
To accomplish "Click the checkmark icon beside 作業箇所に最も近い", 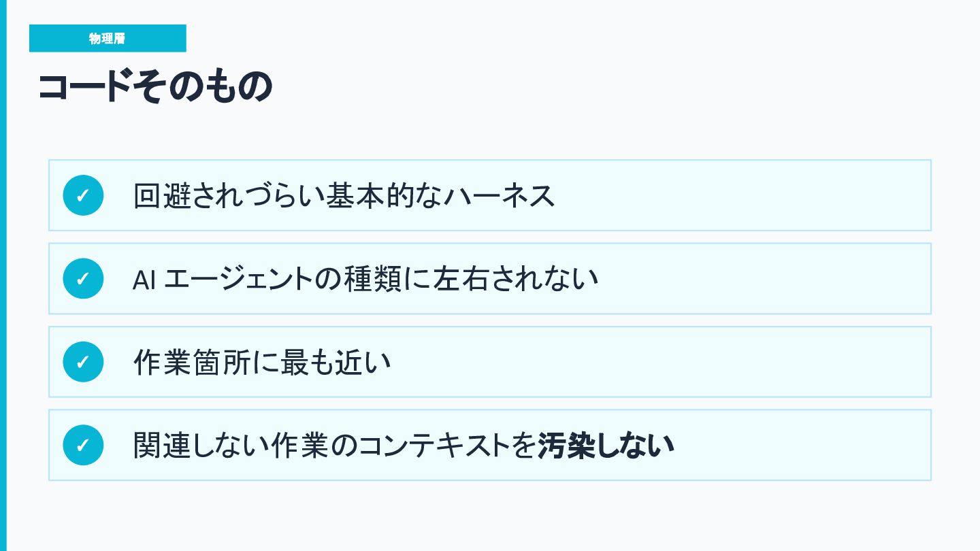I will click(x=83, y=362).
